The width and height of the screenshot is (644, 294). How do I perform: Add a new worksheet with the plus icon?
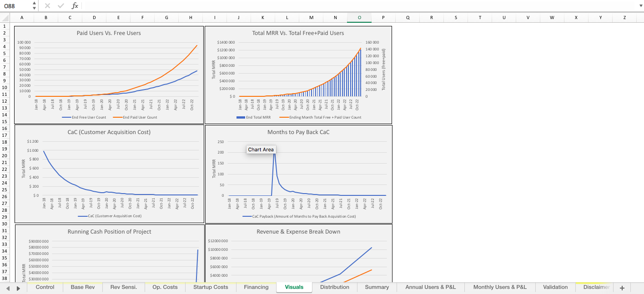tap(622, 287)
